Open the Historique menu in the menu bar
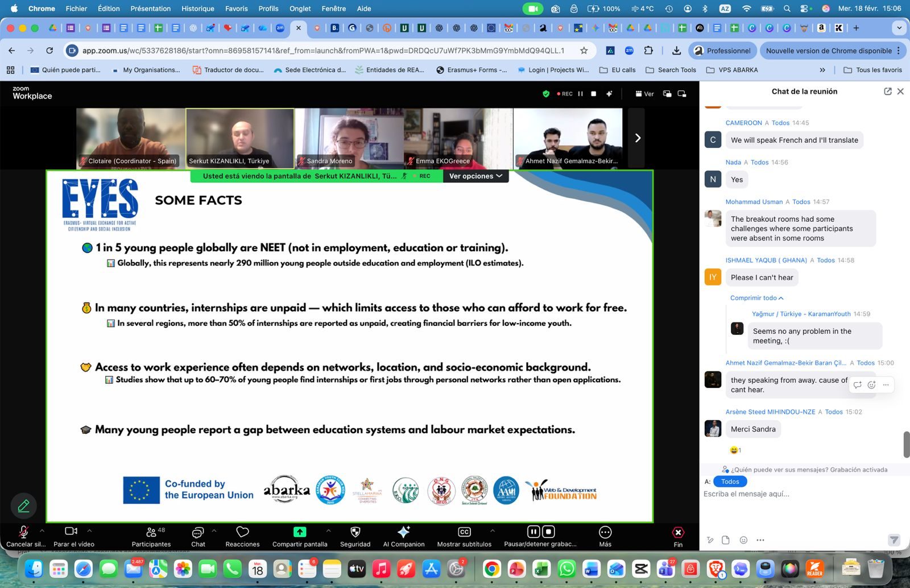This screenshot has height=588, width=910. pyautogui.click(x=198, y=9)
